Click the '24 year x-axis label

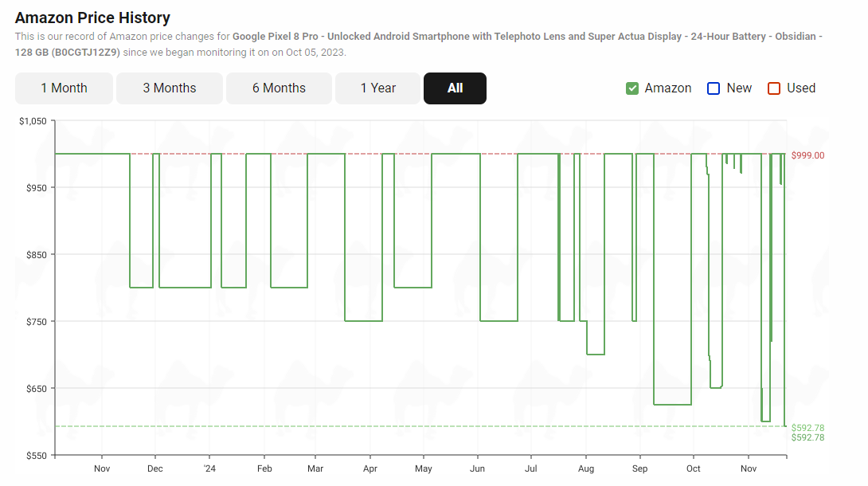pyautogui.click(x=209, y=468)
